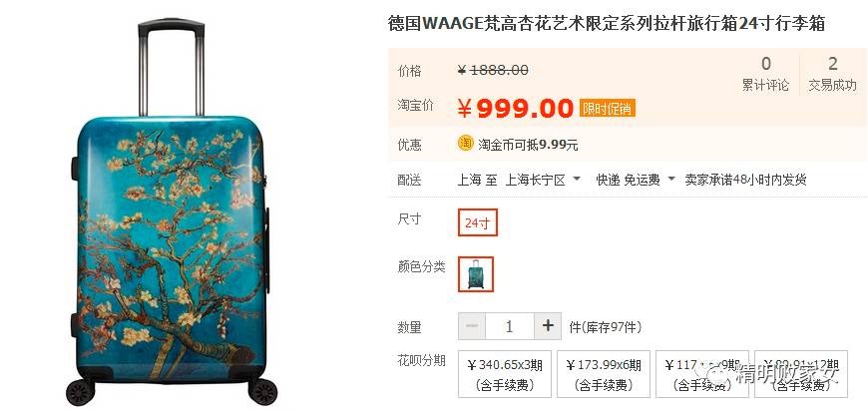Click the quantity input field
The width and height of the screenshot is (868, 412).
point(510,326)
